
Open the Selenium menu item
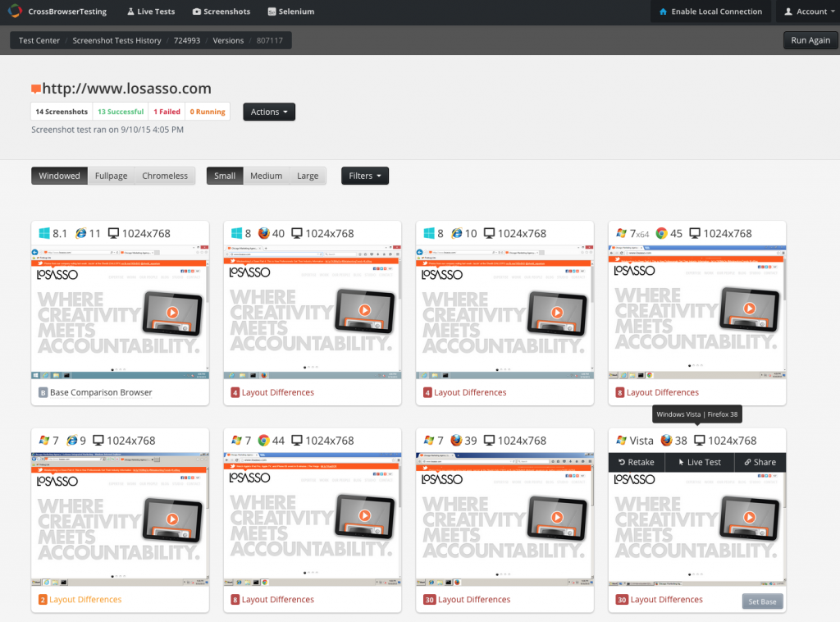(x=291, y=11)
